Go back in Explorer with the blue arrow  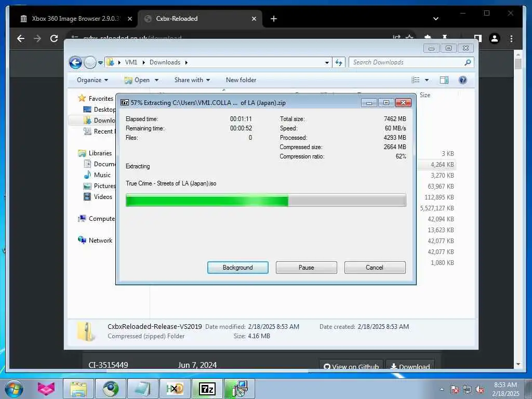pos(75,62)
